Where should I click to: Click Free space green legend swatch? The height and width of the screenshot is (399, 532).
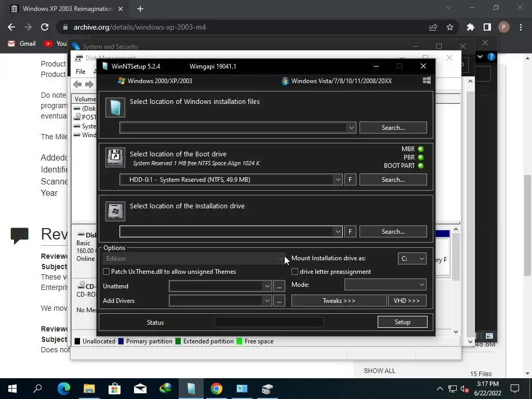239,341
